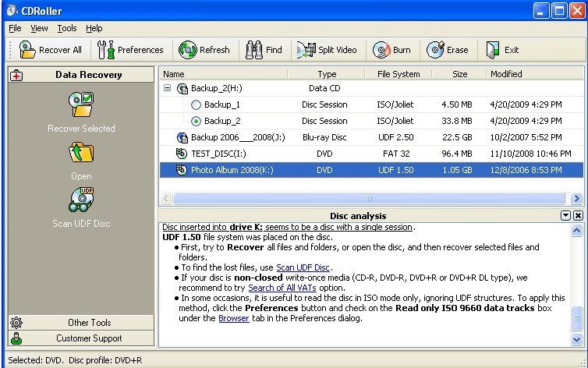The width and height of the screenshot is (588, 368).
Task: Click the Find binoculars icon
Action: [253, 50]
